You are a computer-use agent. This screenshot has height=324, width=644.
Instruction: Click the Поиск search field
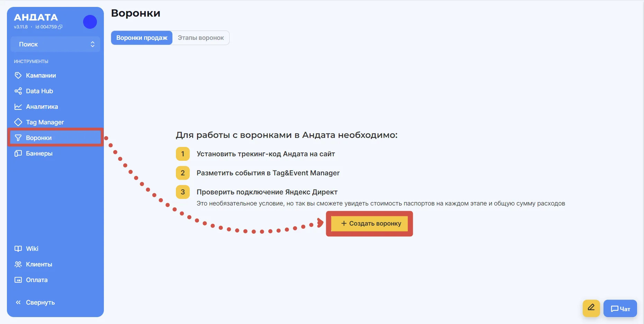click(x=55, y=44)
